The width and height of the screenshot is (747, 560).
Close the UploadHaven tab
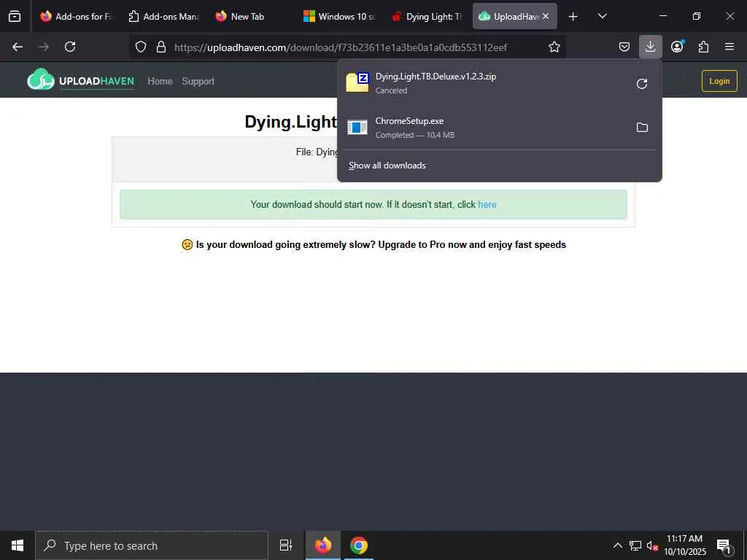coord(546,16)
